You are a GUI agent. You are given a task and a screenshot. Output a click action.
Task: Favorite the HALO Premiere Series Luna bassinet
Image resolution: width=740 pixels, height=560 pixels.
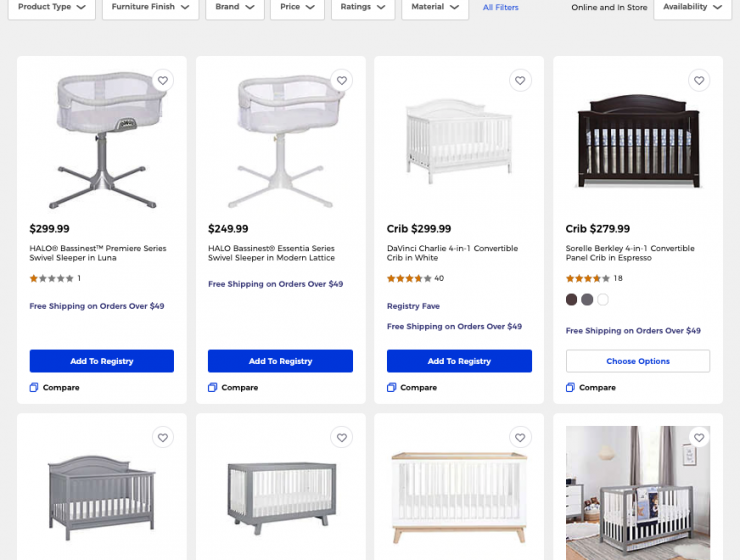(163, 81)
